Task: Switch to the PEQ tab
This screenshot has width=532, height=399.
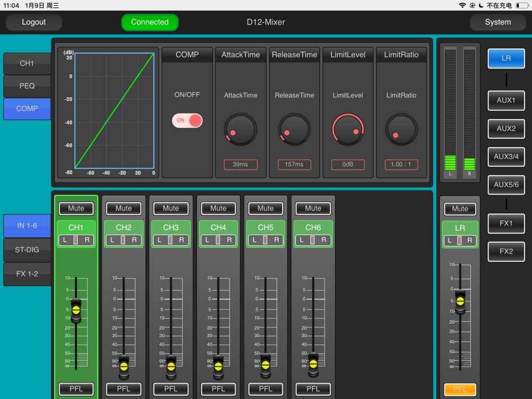Action: tap(27, 86)
